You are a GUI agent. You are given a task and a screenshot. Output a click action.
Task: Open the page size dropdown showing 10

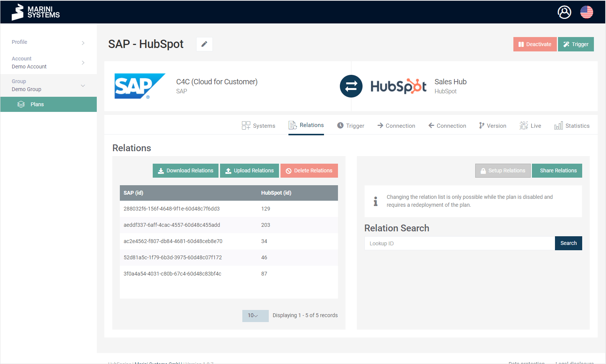[x=256, y=316]
